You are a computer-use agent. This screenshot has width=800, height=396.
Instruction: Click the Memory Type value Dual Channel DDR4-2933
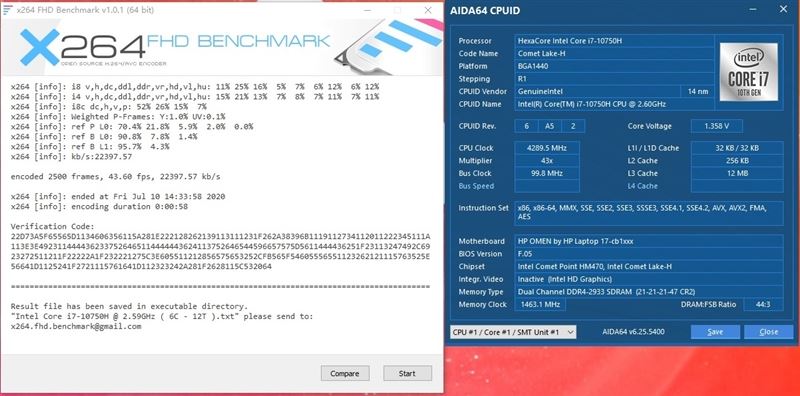pyautogui.click(x=648, y=292)
